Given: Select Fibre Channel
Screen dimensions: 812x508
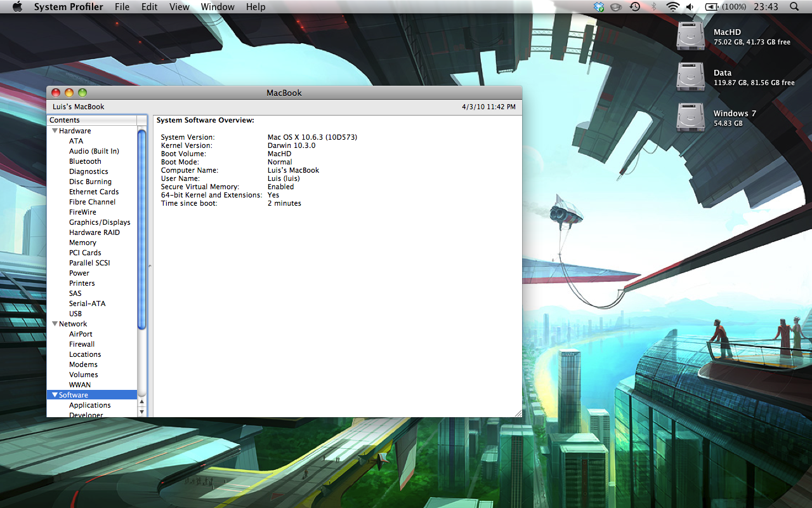Looking at the screenshot, I should [x=92, y=202].
